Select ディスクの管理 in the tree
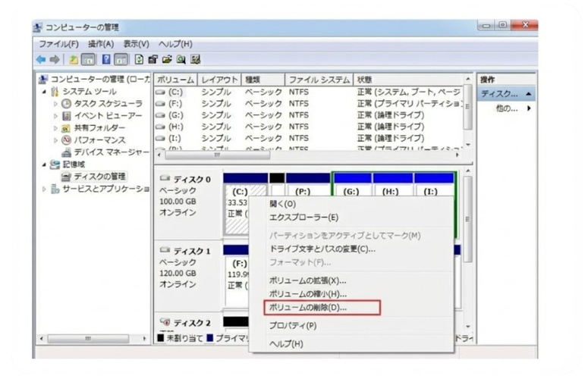The height and width of the screenshot is (379, 588). [x=99, y=177]
